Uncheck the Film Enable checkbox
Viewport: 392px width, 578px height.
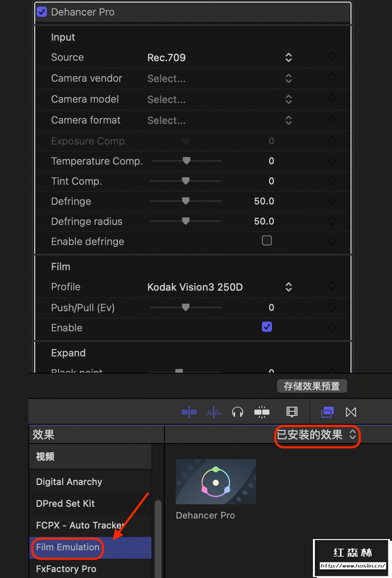pyautogui.click(x=267, y=327)
